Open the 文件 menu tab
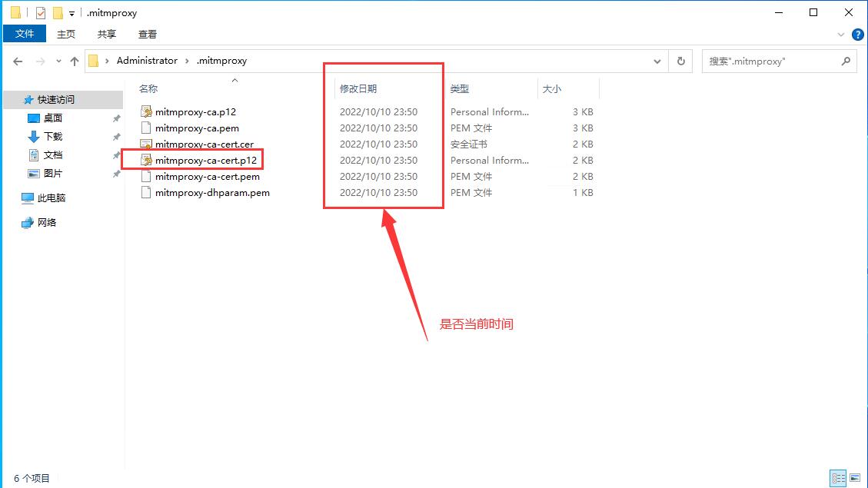 [25, 35]
